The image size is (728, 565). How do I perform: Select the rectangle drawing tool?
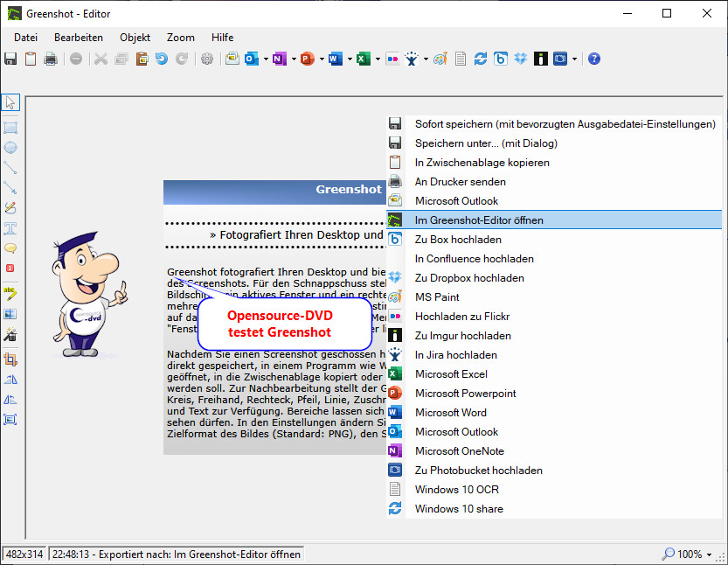click(10, 128)
